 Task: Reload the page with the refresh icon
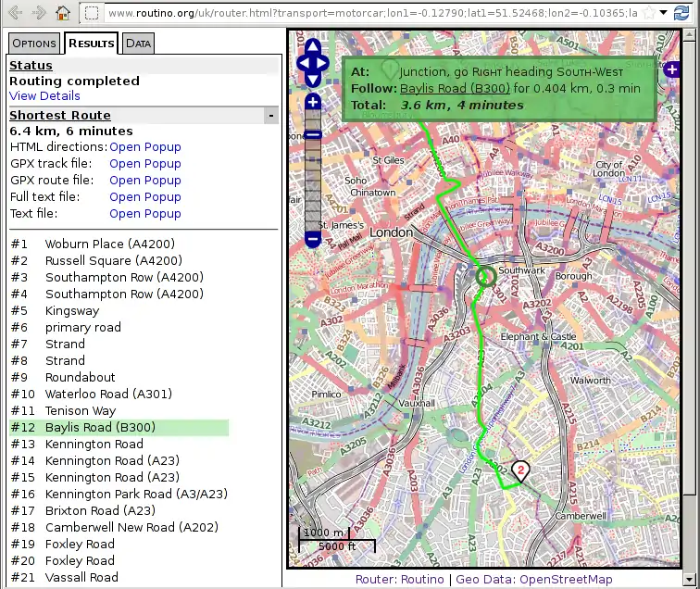(x=683, y=13)
